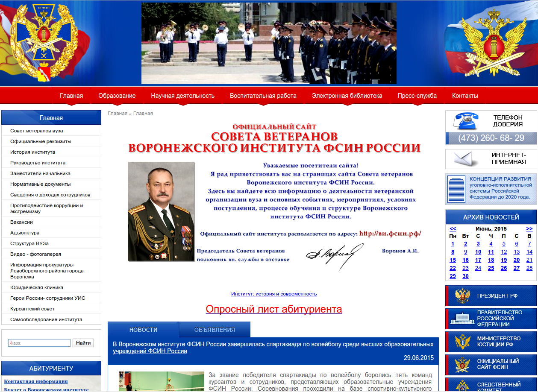The width and height of the screenshot is (538, 392).
Task: Click the coat of arms icon for Президент РФ
Action: (x=462, y=296)
